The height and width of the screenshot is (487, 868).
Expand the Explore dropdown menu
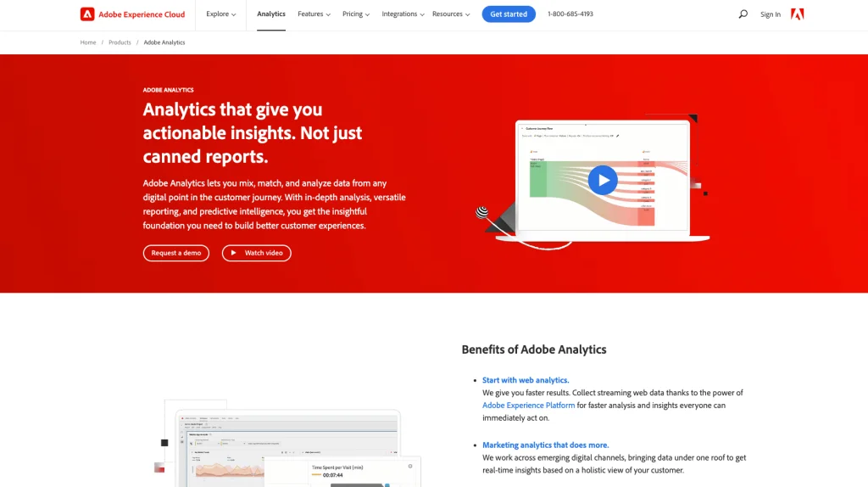220,14
